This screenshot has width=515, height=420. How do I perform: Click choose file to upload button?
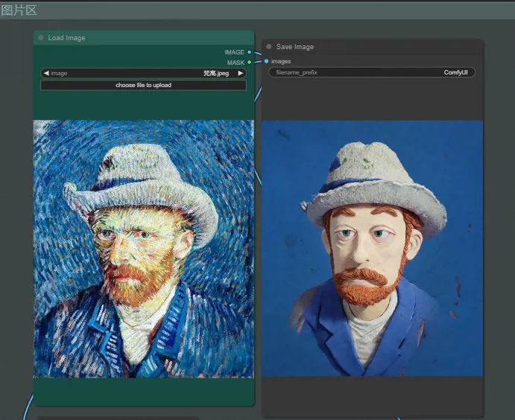coord(144,85)
